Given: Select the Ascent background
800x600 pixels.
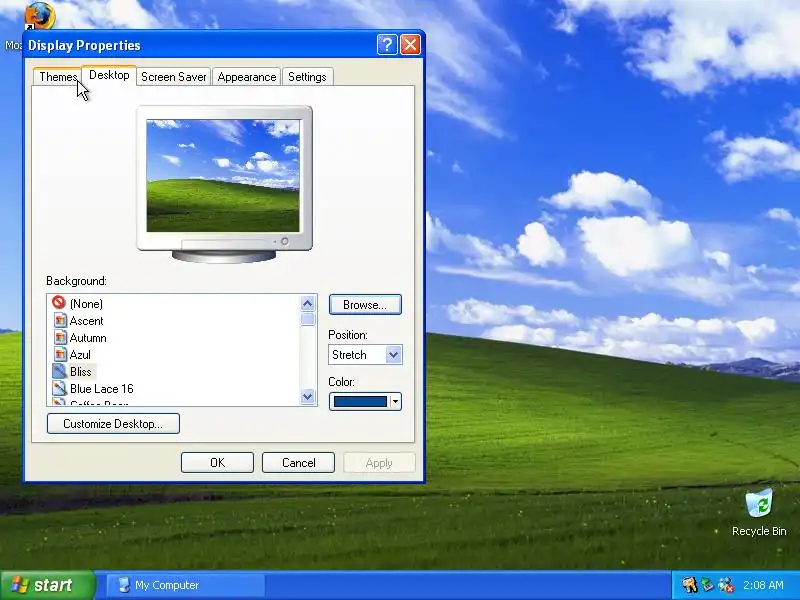Looking at the screenshot, I should (x=86, y=321).
